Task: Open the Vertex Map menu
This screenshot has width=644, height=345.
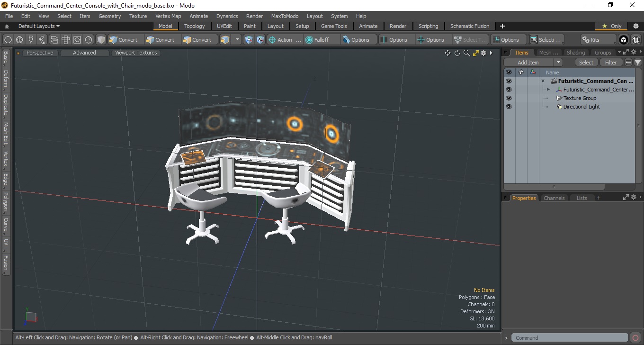Action: point(168,16)
